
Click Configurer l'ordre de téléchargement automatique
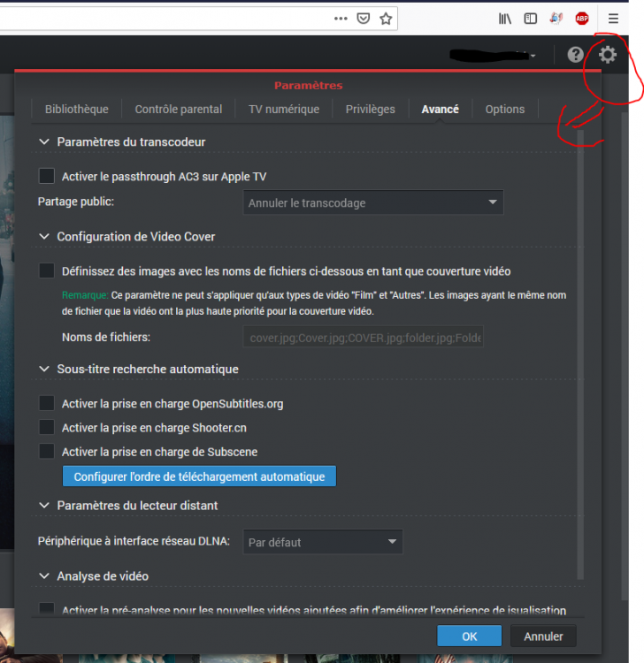pos(199,476)
